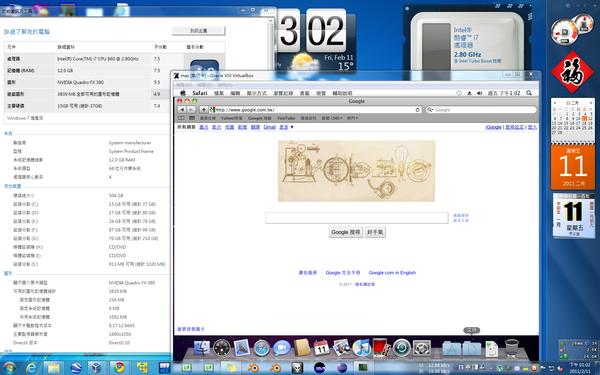Screen dimensions: 600x375
Task: Open the Gmail link on Google page
Action: (x=269, y=127)
